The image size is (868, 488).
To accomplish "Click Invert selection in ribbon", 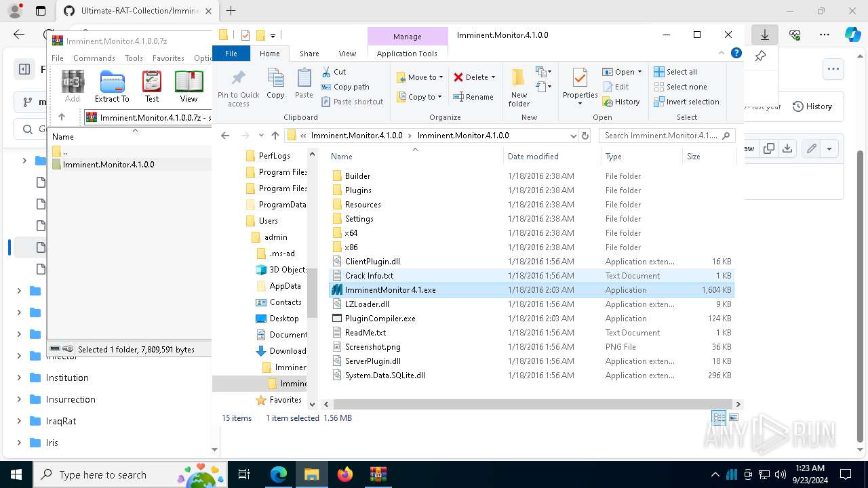I will click(686, 102).
